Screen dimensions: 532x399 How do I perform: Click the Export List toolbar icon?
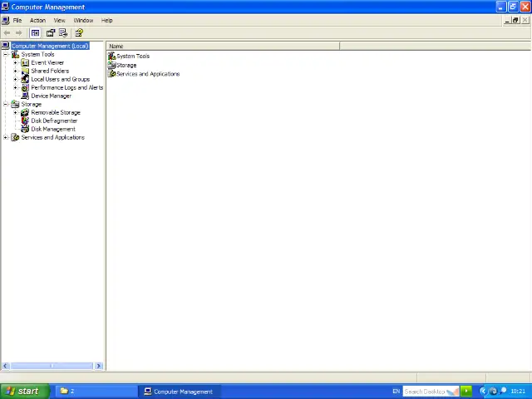63,33
